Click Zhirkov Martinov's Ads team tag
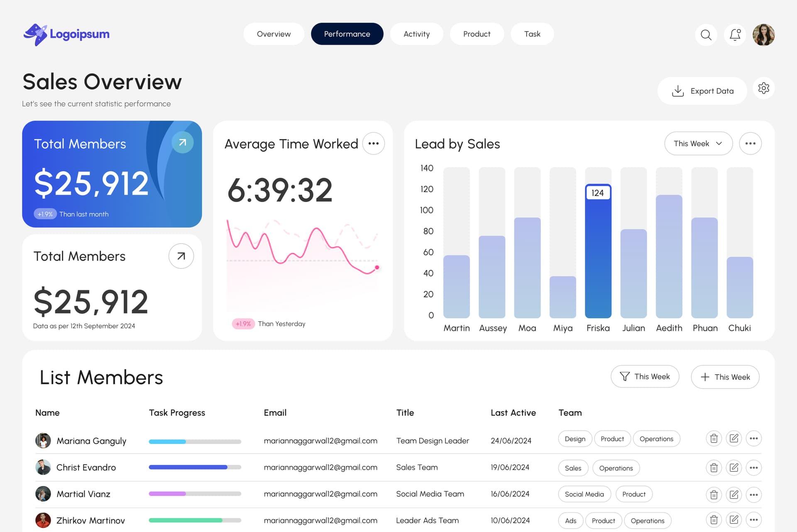This screenshot has width=797, height=532. coord(571,520)
